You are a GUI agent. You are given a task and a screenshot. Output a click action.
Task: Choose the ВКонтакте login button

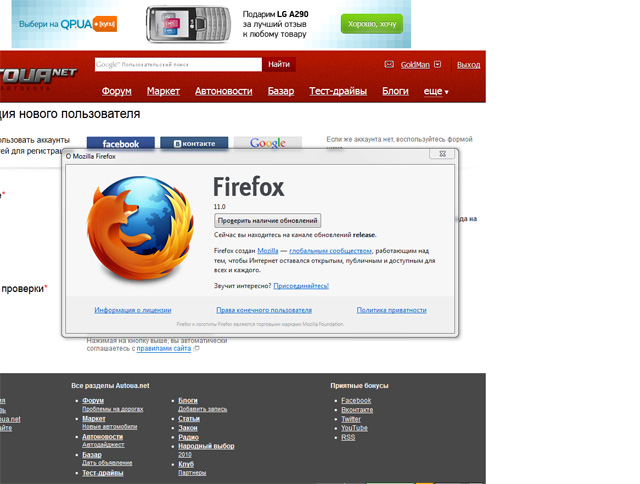point(194,144)
